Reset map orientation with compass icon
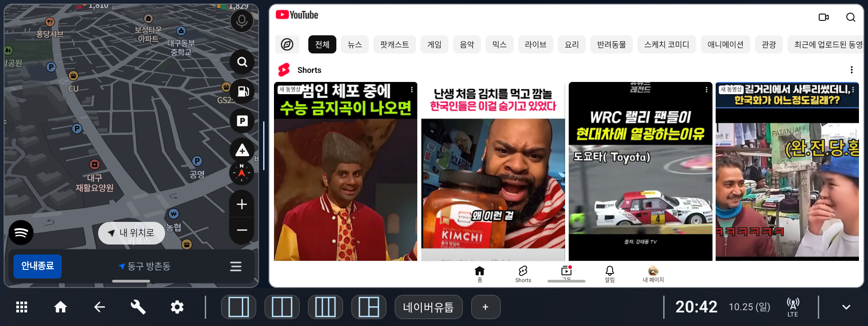Viewport: 868px width, 326px height. tap(242, 173)
